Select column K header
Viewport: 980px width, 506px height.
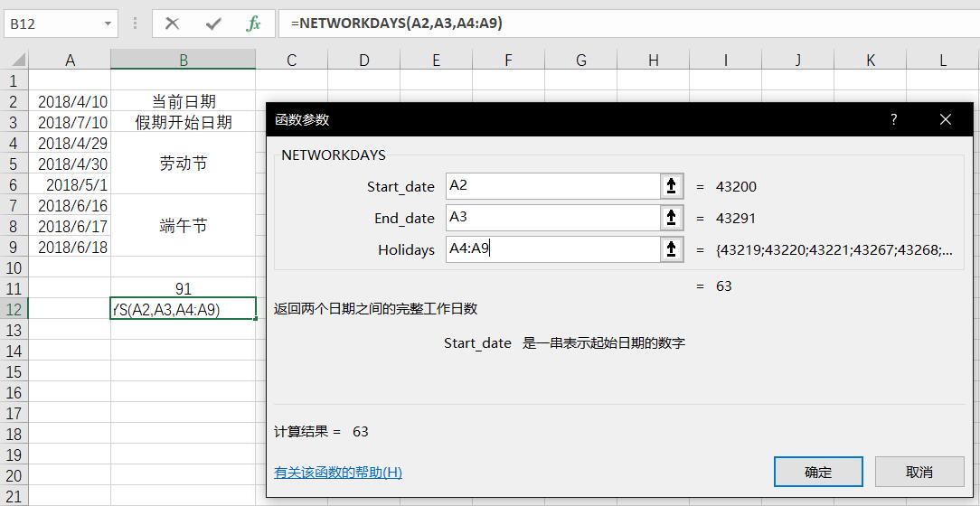870,60
